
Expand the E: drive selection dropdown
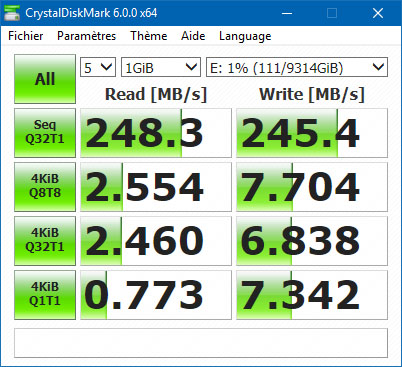click(x=297, y=67)
